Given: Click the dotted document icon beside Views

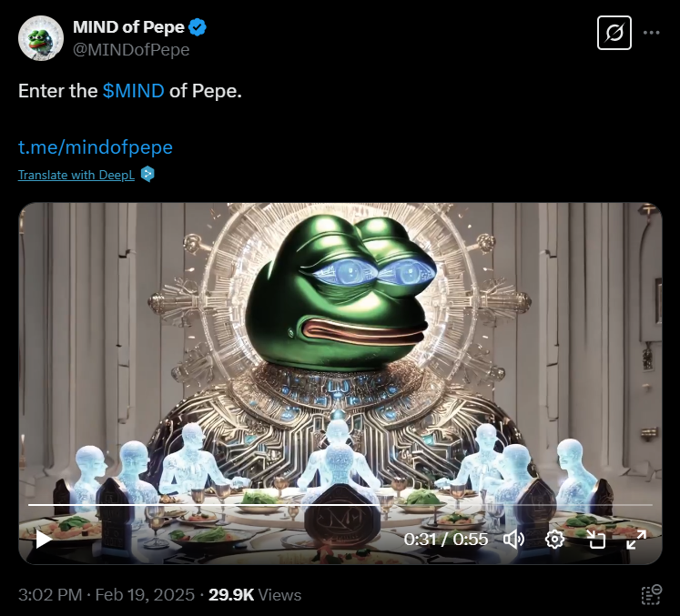Looking at the screenshot, I should point(652,595).
